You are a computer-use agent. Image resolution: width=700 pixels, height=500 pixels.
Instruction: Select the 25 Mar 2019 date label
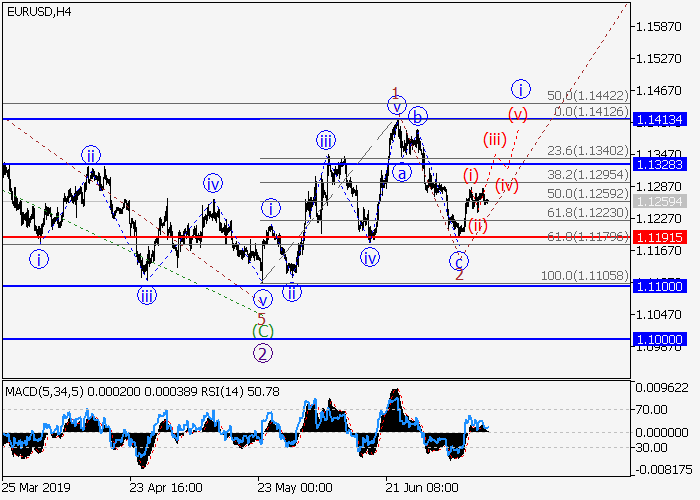(34, 488)
